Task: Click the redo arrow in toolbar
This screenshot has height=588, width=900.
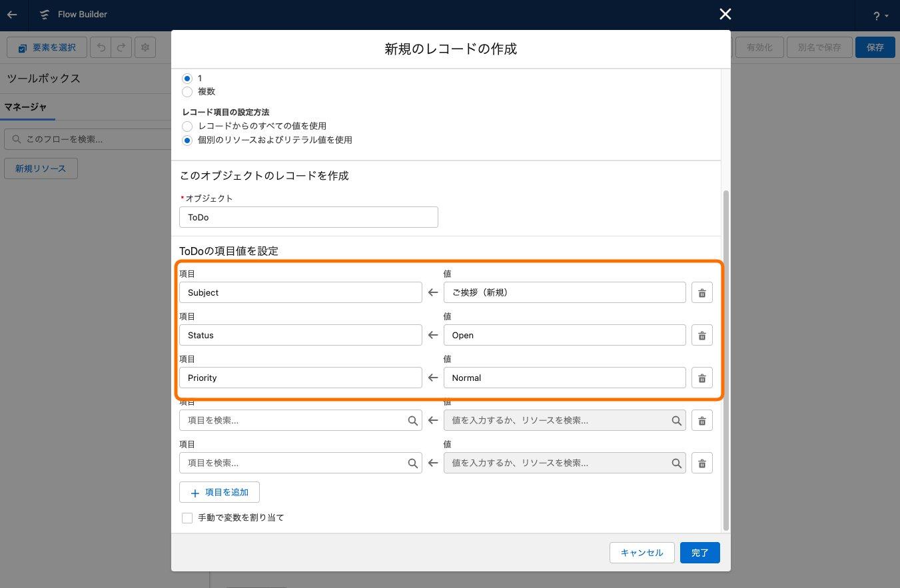Action: (x=121, y=48)
